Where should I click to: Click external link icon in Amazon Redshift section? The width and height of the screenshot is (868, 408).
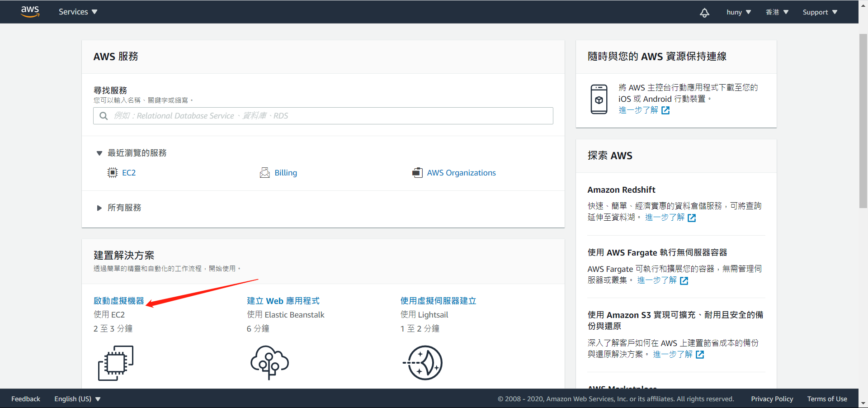click(692, 218)
